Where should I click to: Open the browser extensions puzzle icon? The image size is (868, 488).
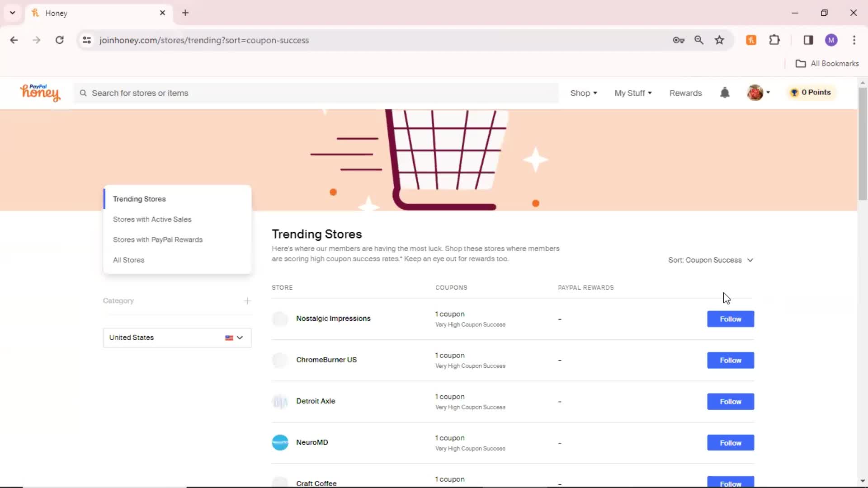[774, 40]
